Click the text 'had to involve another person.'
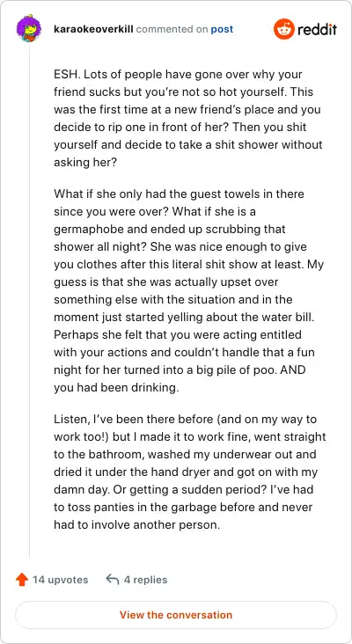The image size is (352, 644). click(137, 524)
